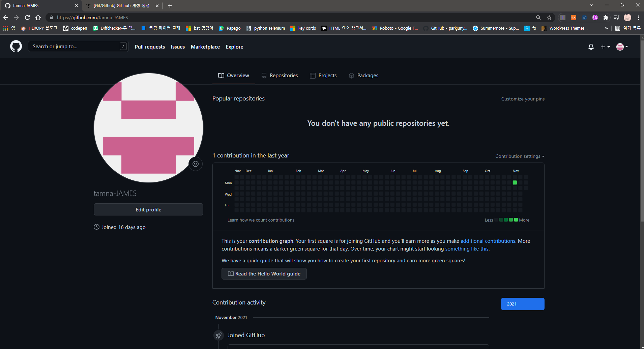This screenshot has height=349, width=644.
Task: Open the user avatar menu
Action: (x=622, y=47)
